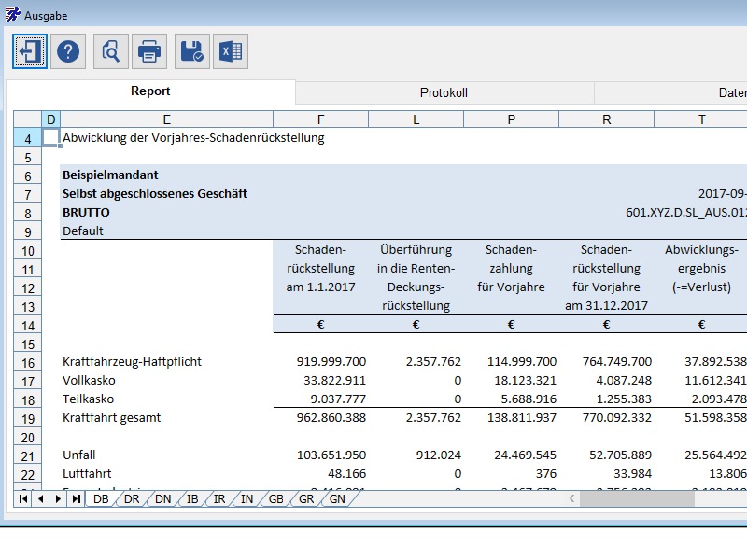Select row header 16
Screen dimensions: 747x560
coord(28,363)
